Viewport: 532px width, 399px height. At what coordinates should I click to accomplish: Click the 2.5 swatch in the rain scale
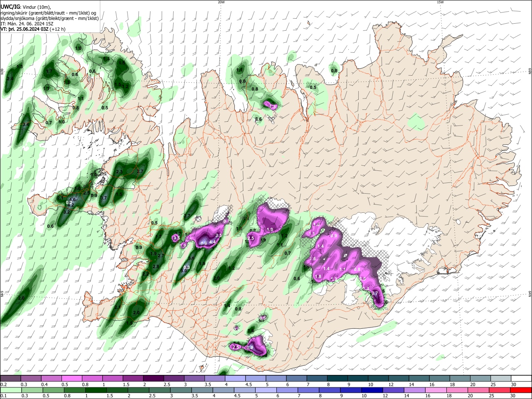[160, 390]
